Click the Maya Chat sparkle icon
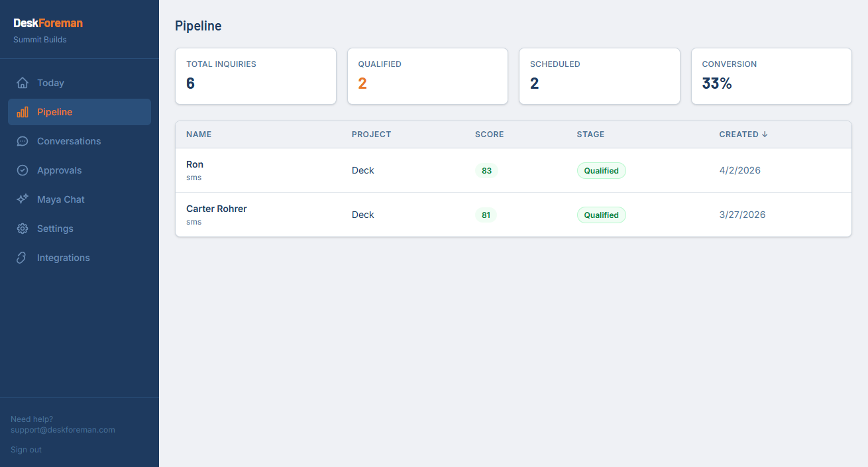 [23, 199]
